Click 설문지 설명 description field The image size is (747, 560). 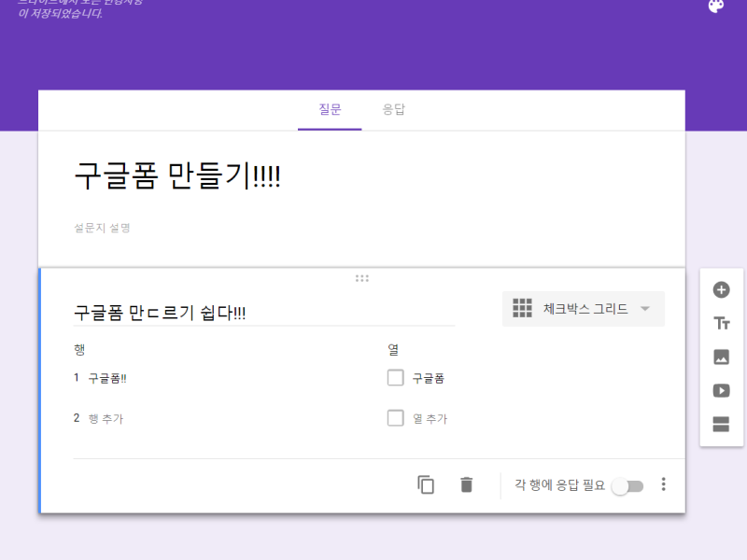pos(102,228)
